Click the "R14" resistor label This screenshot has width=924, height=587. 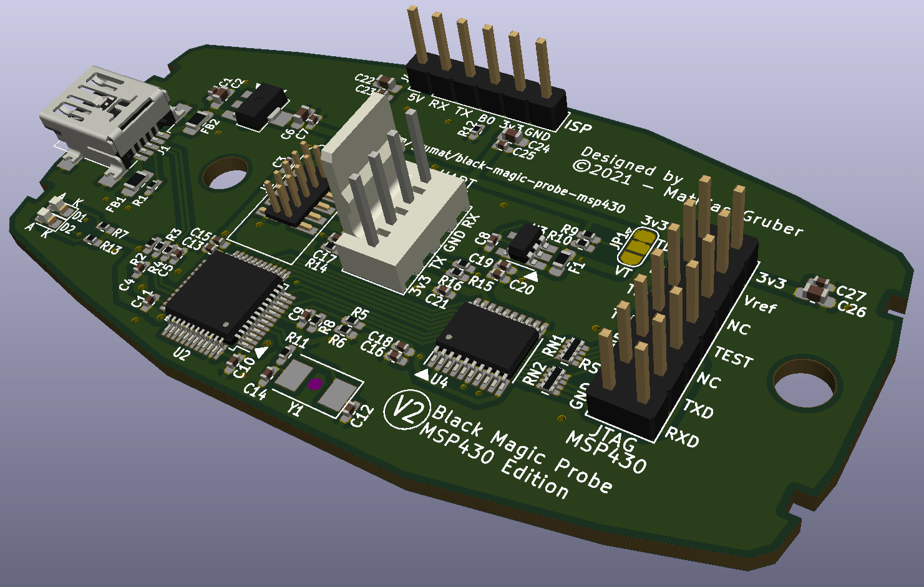316,266
